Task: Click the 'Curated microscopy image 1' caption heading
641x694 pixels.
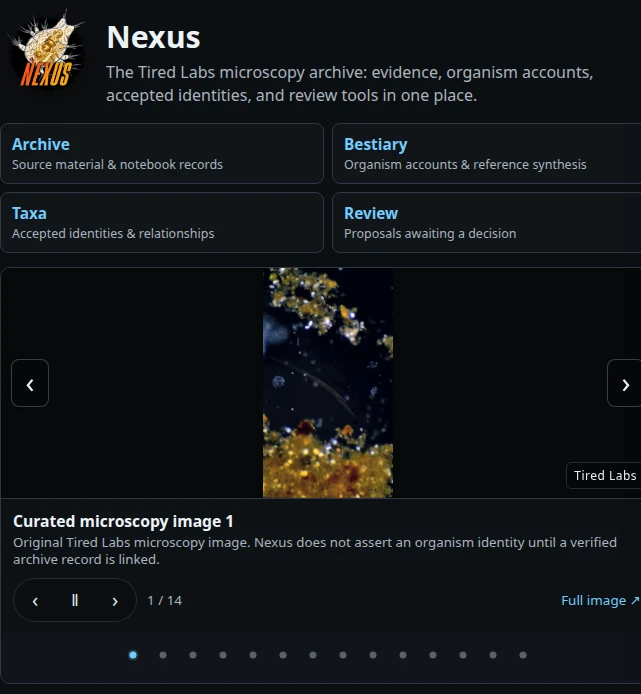Action: [x=123, y=521]
